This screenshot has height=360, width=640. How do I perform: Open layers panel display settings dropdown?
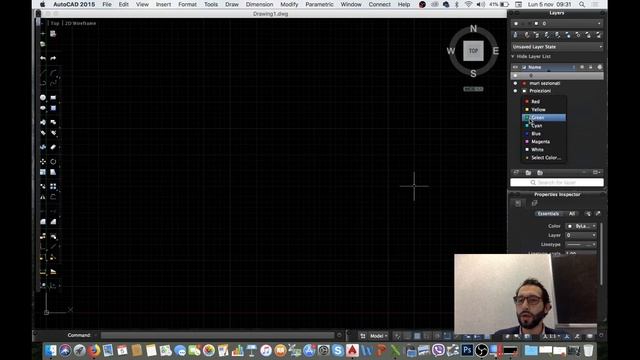click(x=596, y=173)
